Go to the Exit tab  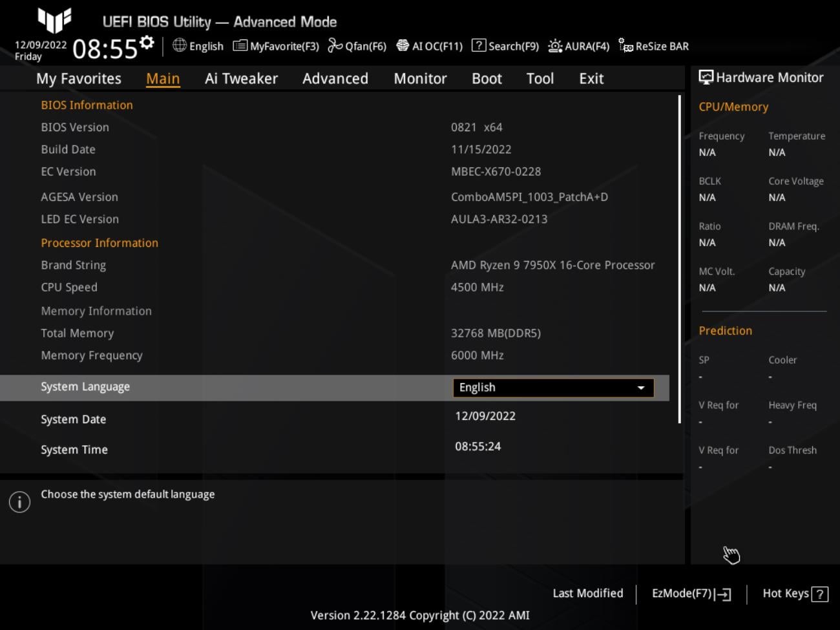pyautogui.click(x=591, y=79)
